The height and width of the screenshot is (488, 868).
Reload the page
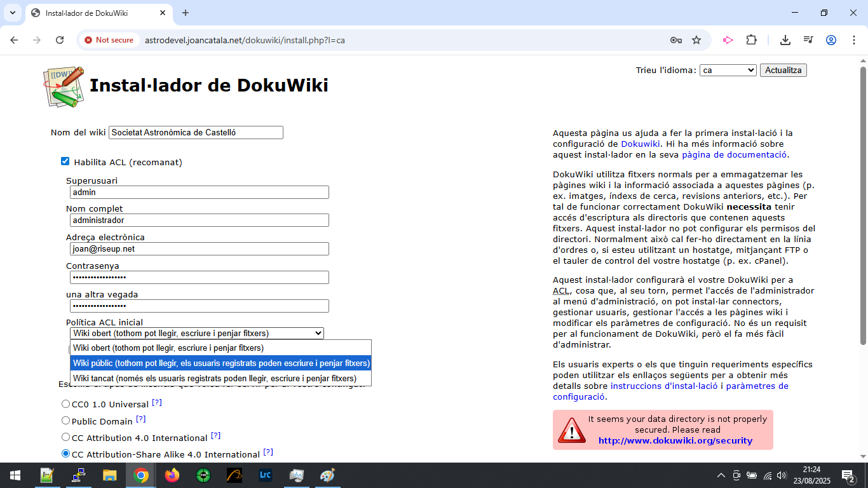[60, 40]
